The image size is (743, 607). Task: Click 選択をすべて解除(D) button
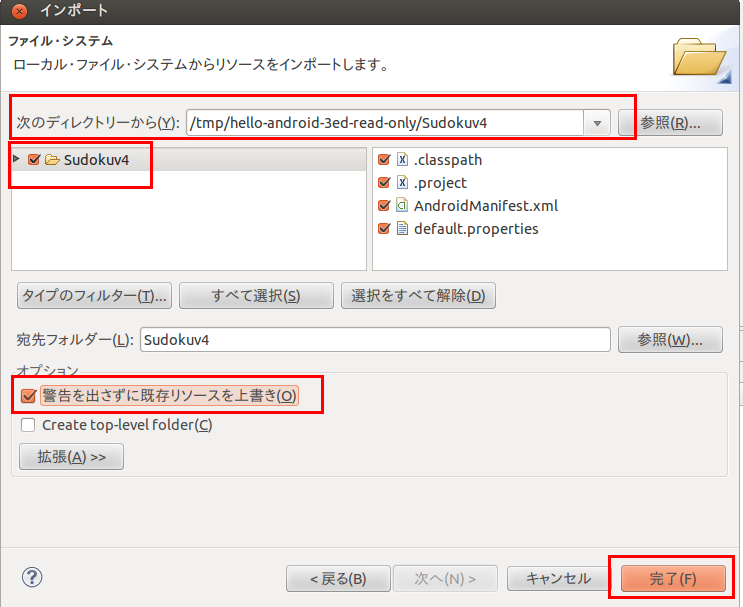tap(418, 296)
